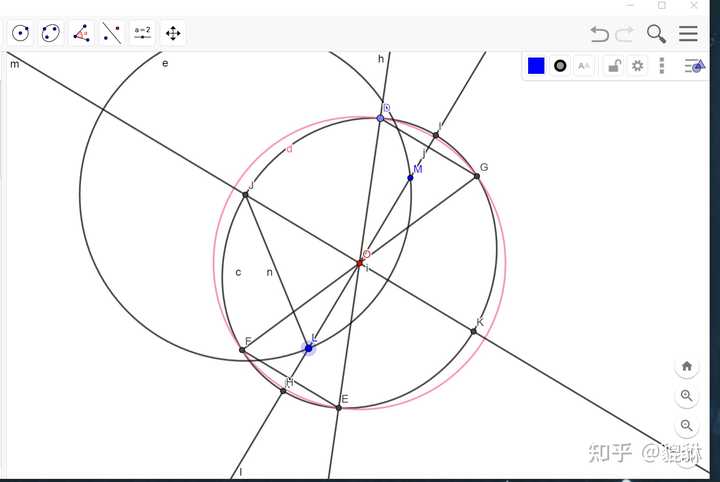Toggle the fix object lock
This screenshot has height=482, width=720.
[614, 66]
